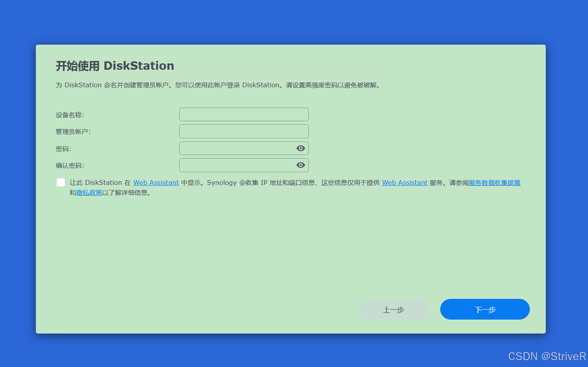This screenshot has height=367, width=588.
Task: Focus the 管理员帐户 input field
Action: 244,131
